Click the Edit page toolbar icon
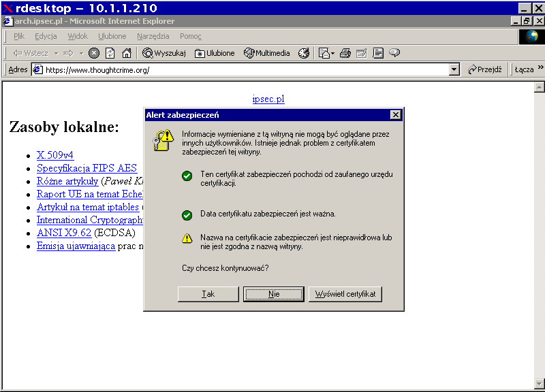 click(x=362, y=53)
